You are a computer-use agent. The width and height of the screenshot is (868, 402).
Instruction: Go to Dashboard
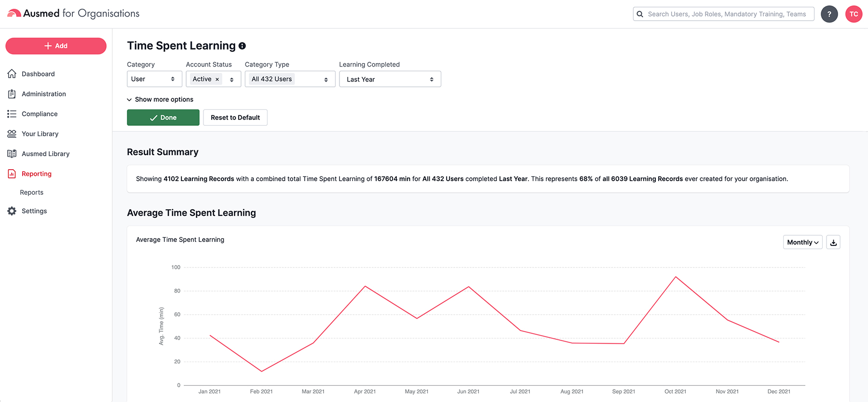click(x=38, y=74)
